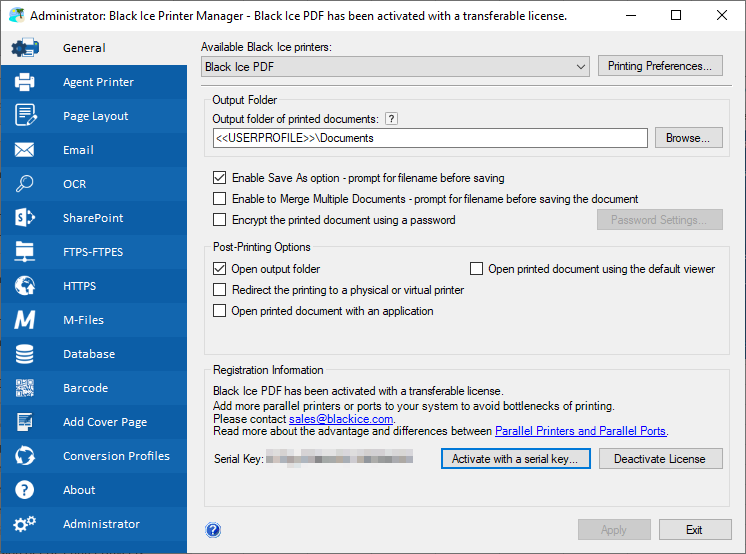This screenshot has height=554, width=746.
Task: Click the Deactivate License button
Action: tap(659, 459)
